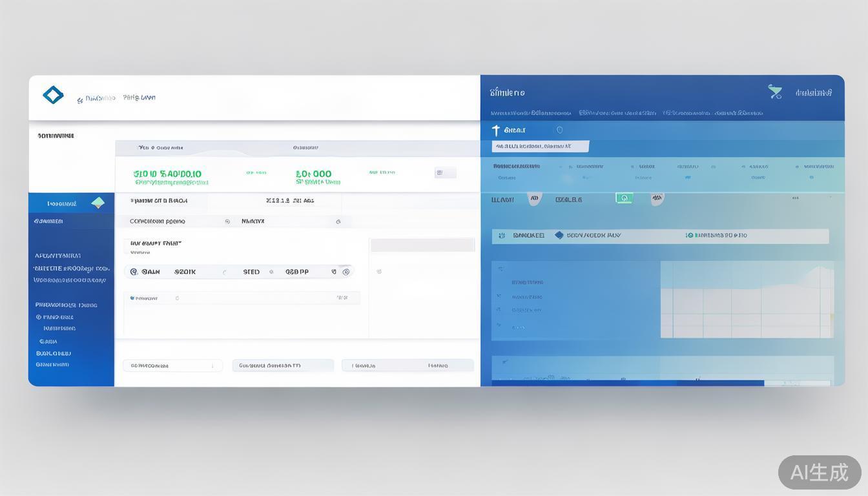The image size is (868, 496).
Task: Click the teal diamond icon in sidebar
Action: click(98, 203)
